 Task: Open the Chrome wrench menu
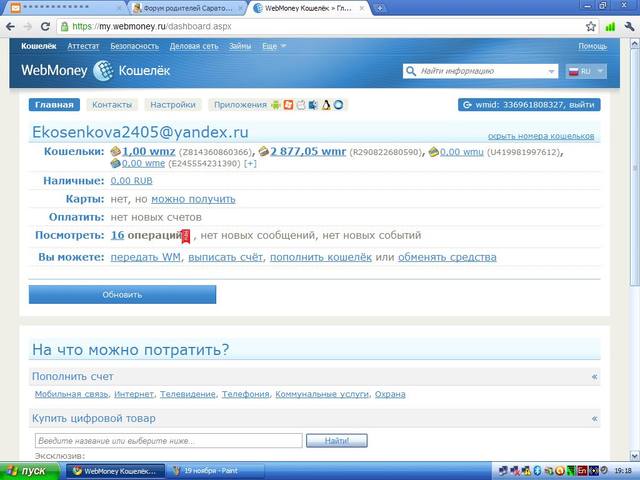(x=629, y=27)
